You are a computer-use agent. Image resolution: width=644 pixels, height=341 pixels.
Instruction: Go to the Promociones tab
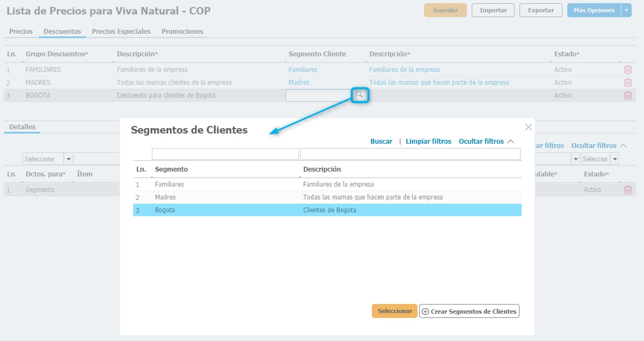pos(182,32)
